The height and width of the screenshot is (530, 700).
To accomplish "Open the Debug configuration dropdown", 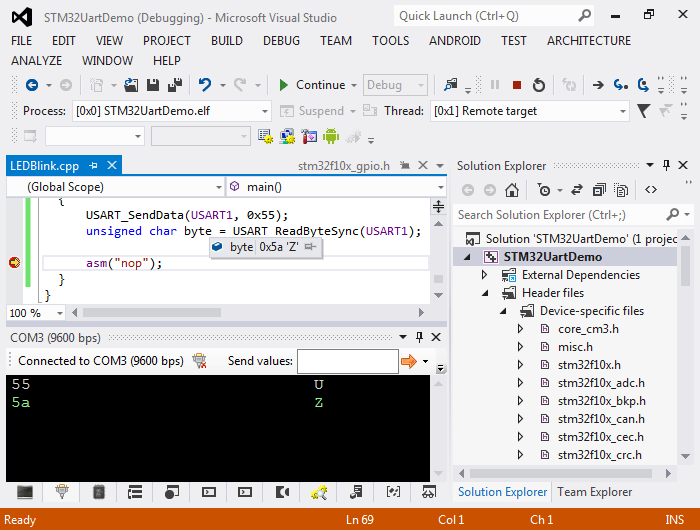I will coord(395,85).
